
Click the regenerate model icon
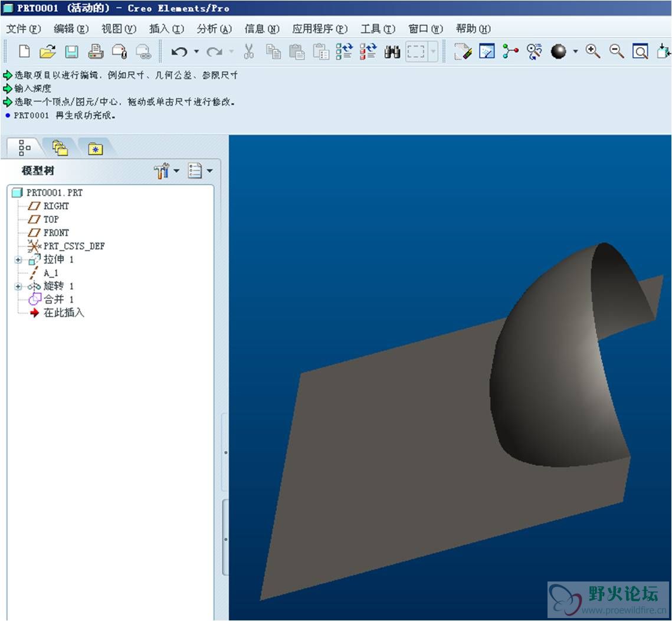(x=344, y=51)
